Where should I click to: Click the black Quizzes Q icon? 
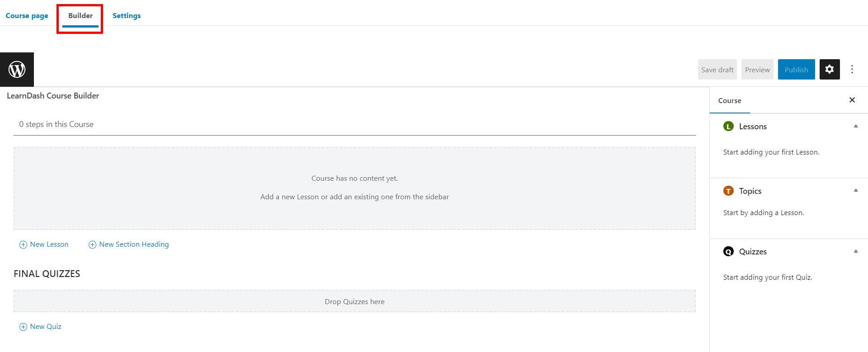point(728,252)
